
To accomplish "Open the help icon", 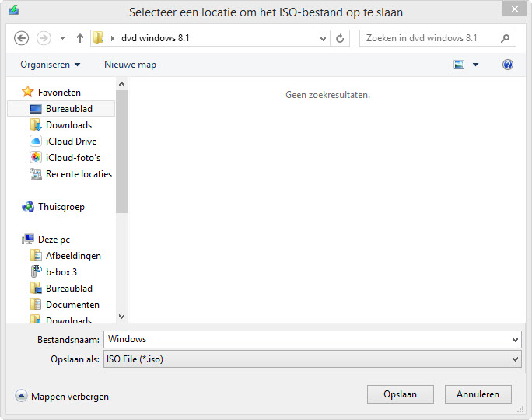I will pos(508,65).
